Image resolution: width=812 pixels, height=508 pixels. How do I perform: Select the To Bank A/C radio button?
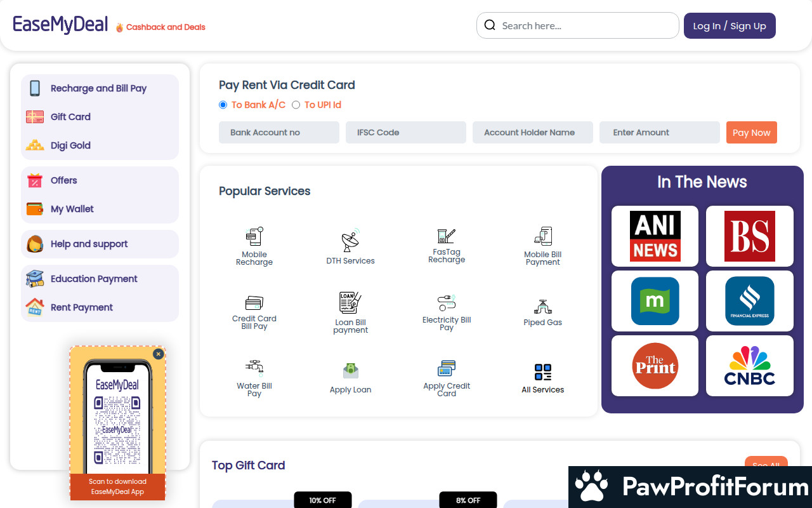tap(223, 105)
